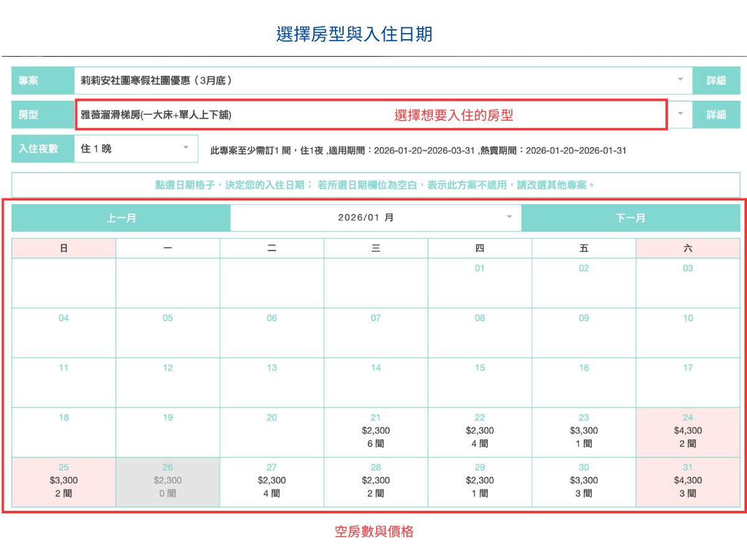
Task: Click 詳細 next to the project selection
Action: pos(716,80)
